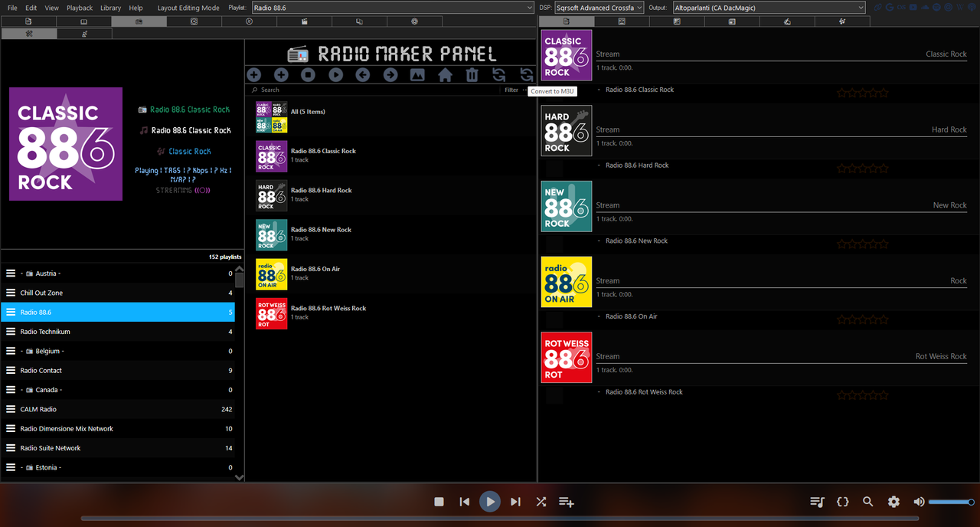Click the stop button in bottom playback bar
The width and height of the screenshot is (980, 527).
[x=439, y=502]
